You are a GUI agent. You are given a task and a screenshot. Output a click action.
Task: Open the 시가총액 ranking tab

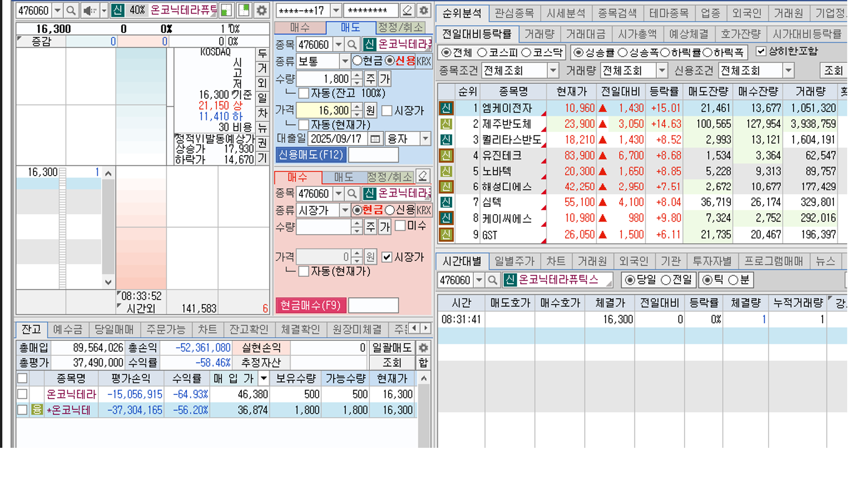(637, 34)
